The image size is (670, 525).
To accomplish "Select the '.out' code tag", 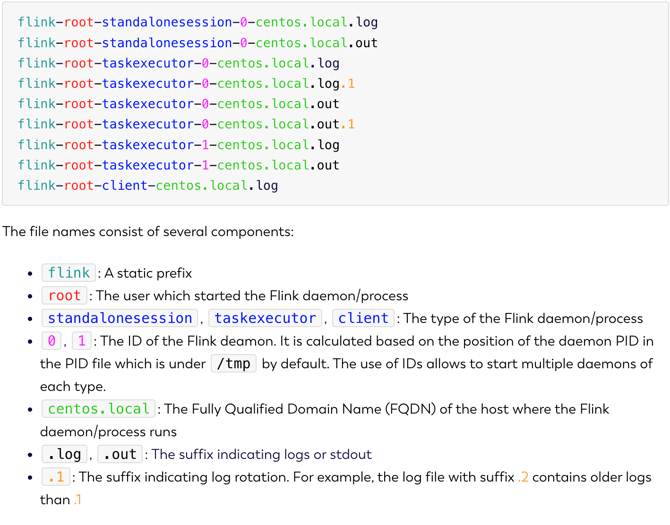I will pos(120,454).
